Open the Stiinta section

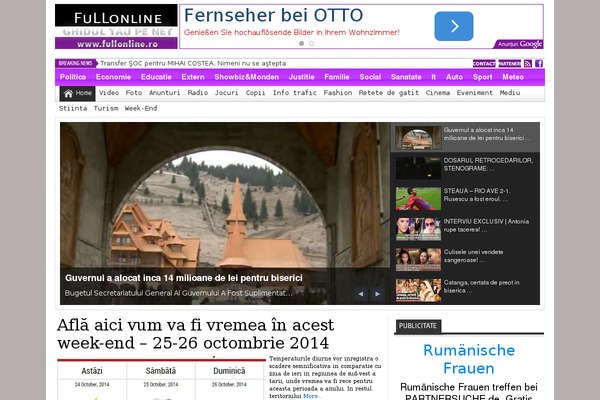73,108
